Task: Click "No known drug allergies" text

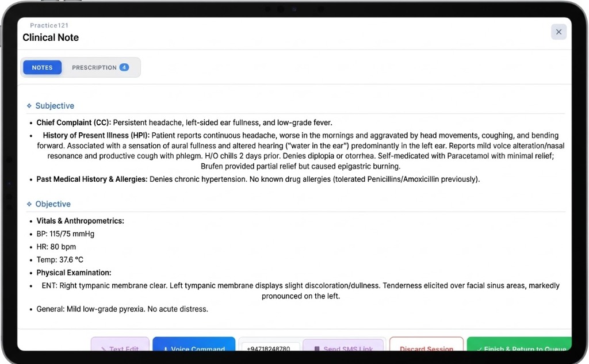Action: coord(365,179)
